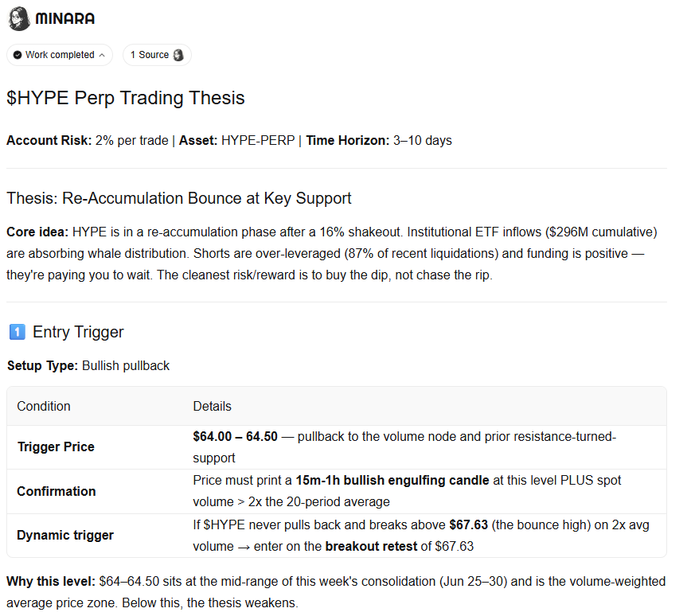Viewport: 691px width, 616px height.
Task: Click the Work completed checkmark icon
Action: coord(18,55)
